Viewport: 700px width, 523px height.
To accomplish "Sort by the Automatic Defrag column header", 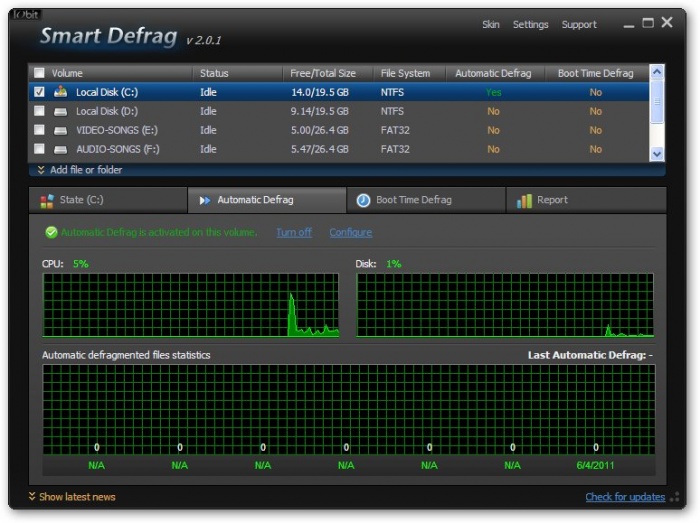I will tap(493, 73).
